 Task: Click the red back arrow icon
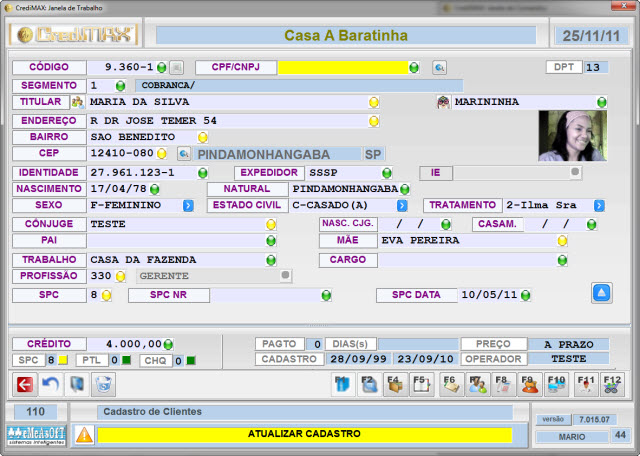click(25, 383)
